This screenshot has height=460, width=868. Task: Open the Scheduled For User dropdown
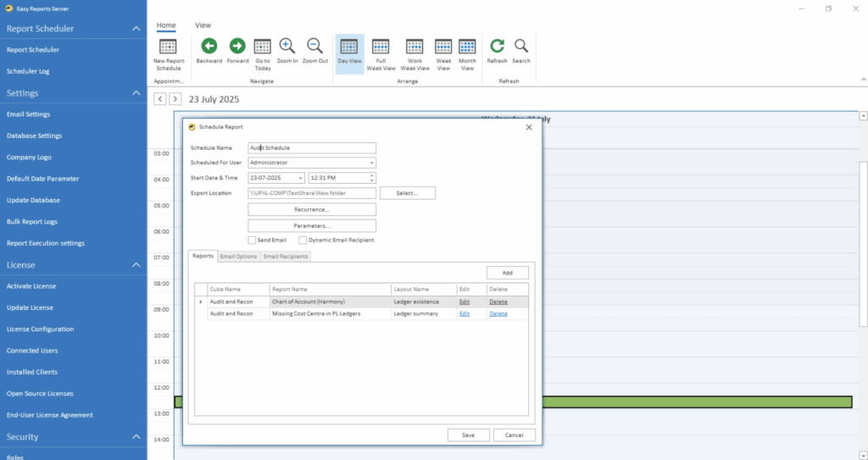tap(371, 163)
